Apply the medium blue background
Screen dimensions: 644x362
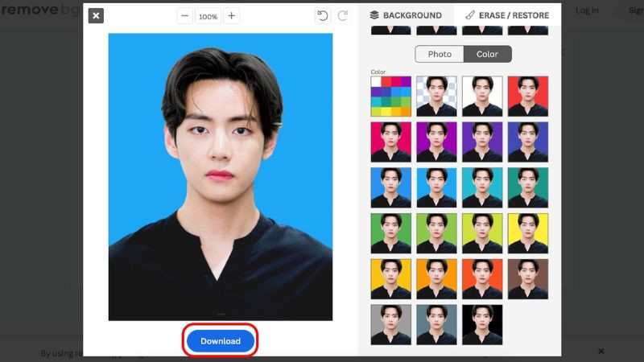391,187
